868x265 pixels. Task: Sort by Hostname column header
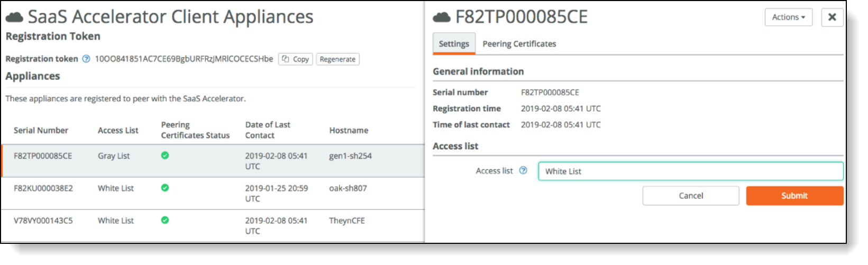(349, 130)
